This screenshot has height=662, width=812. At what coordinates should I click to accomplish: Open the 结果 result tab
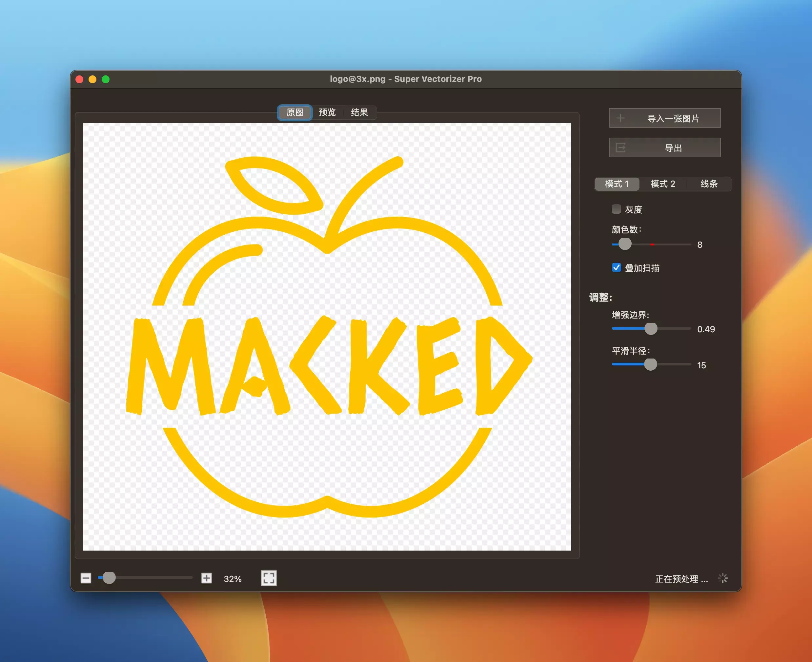click(359, 112)
